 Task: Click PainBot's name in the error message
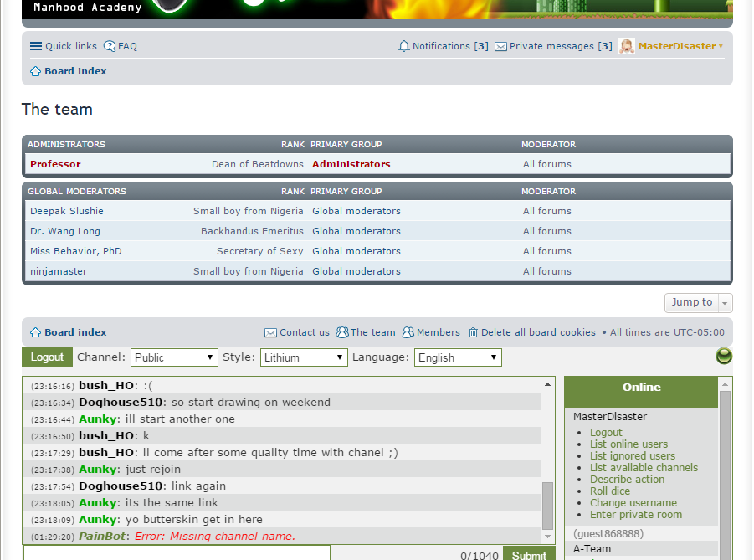[x=102, y=536]
